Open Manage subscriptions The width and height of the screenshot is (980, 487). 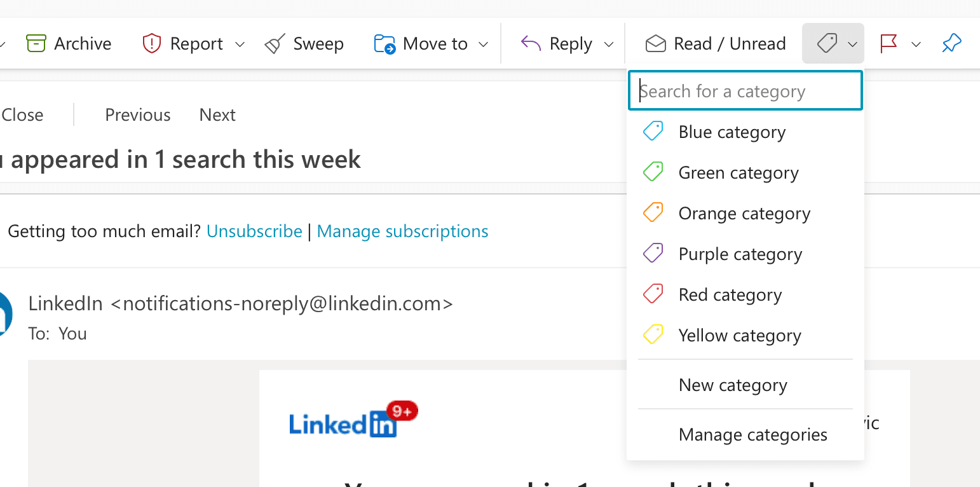pyautogui.click(x=402, y=231)
